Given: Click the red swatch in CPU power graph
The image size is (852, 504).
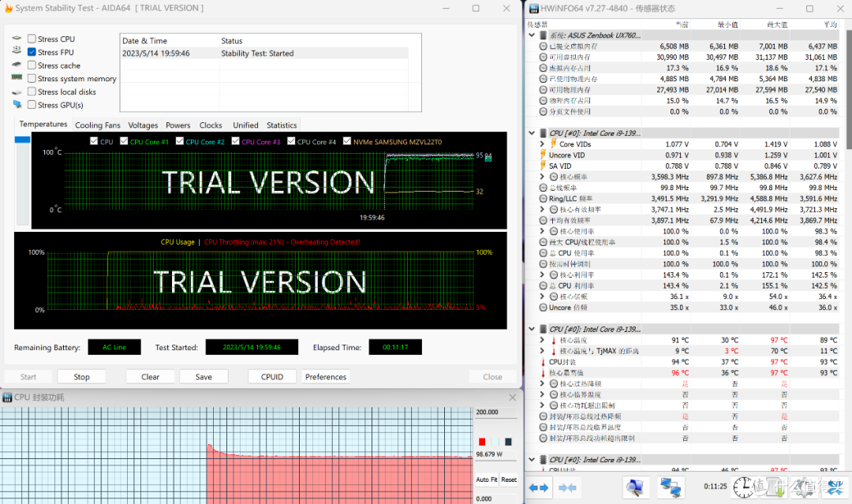Looking at the screenshot, I should 482,442.
